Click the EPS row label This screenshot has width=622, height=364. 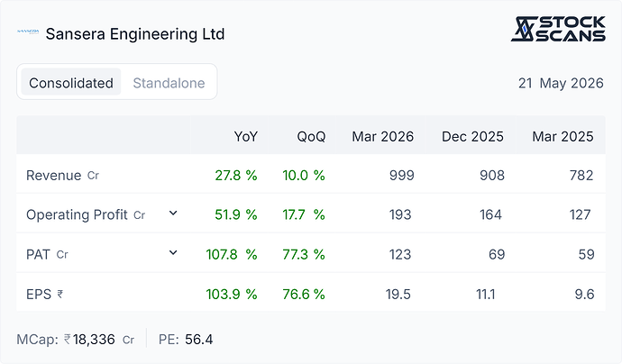(x=39, y=295)
